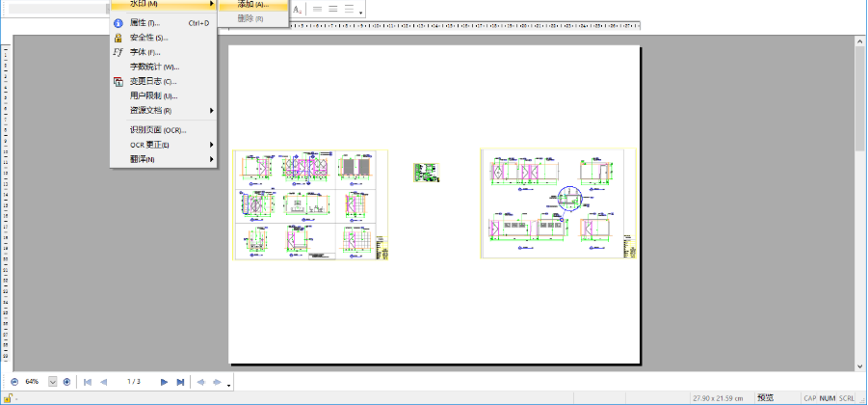Go to the first page
The height and width of the screenshot is (405, 868).
click(x=87, y=382)
